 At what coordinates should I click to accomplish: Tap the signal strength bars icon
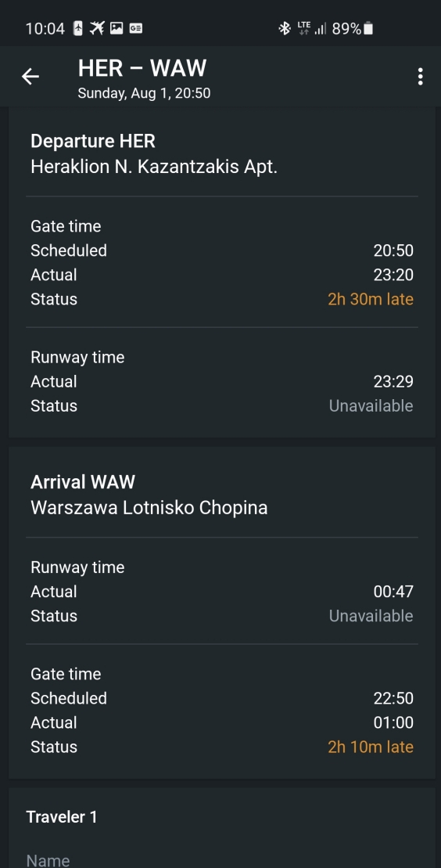point(321,28)
